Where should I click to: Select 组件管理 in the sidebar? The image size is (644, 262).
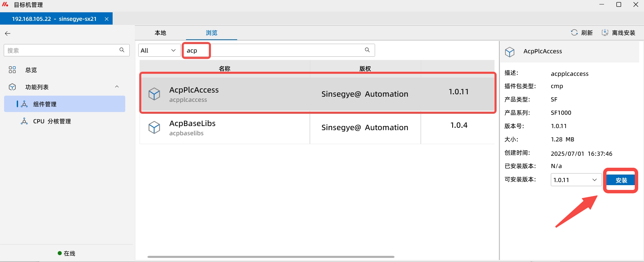(x=45, y=104)
